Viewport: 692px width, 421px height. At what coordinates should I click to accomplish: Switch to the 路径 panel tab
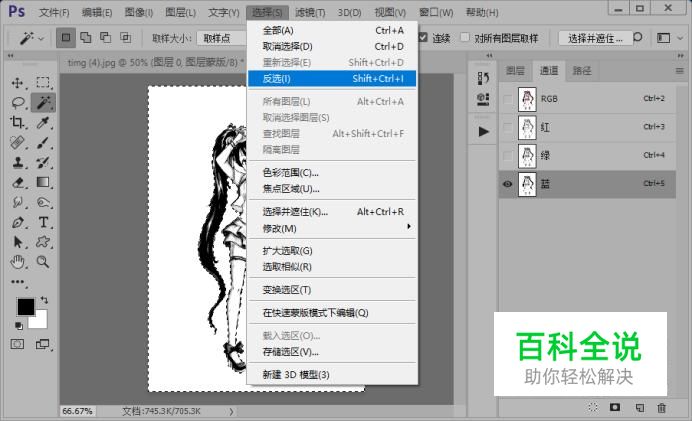(582, 71)
